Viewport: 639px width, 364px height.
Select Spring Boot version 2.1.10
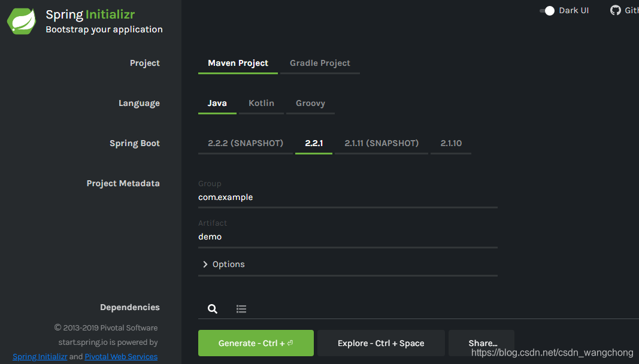(451, 143)
